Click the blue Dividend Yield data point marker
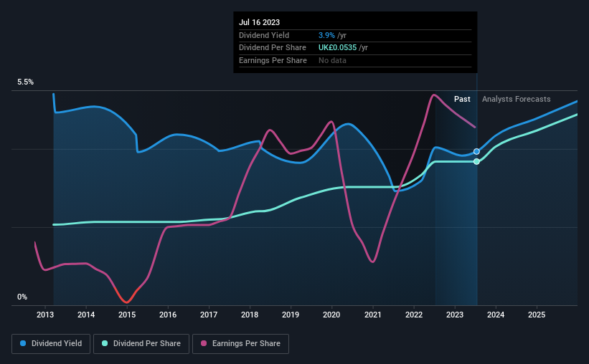This screenshot has height=364, width=589. point(476,152)
